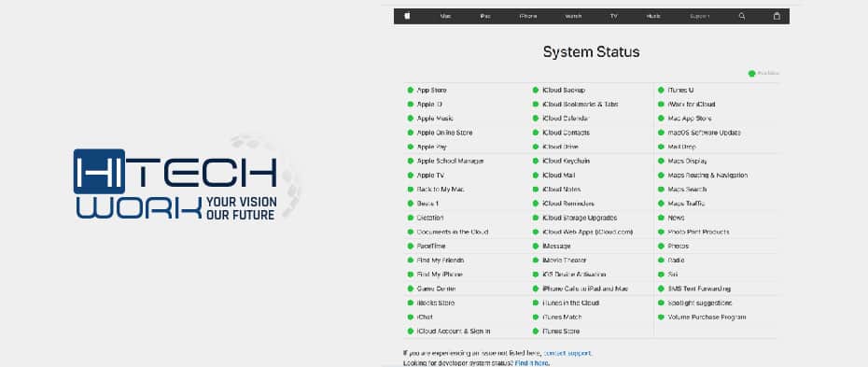Click the green Available legend dot
This screenshot has width=868, height=367.
(x=751, y=73)
